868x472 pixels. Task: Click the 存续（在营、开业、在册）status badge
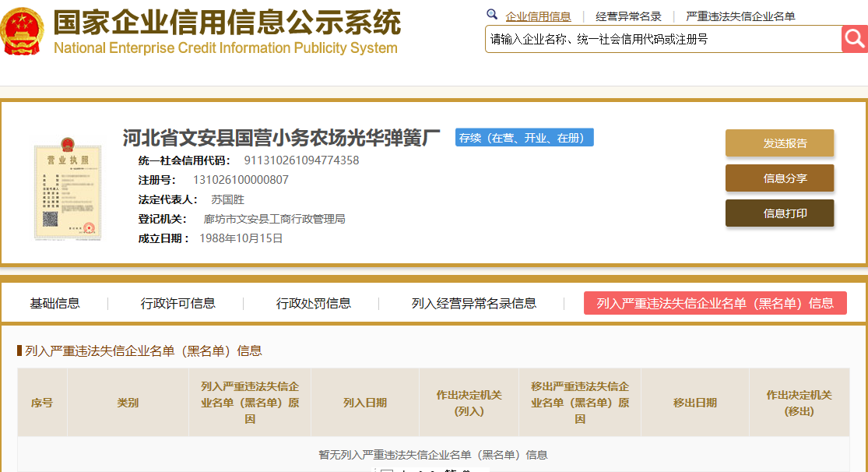click(x=524, y=137)
